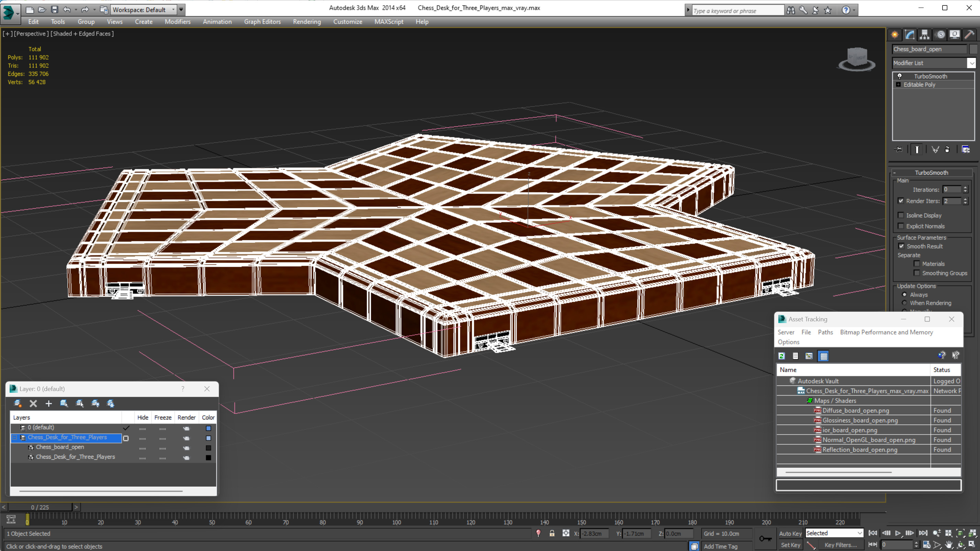The height and width of the screenshot is (551, 980).
Task: Select the When Rendering radio button
Action: point(904,303)
